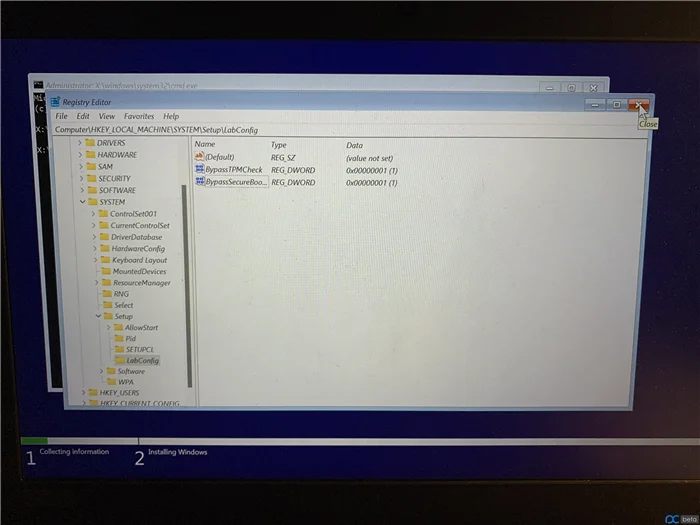The image size is (700, 525).
Task: Close the Registry Editor window
Action: (639, 105)
